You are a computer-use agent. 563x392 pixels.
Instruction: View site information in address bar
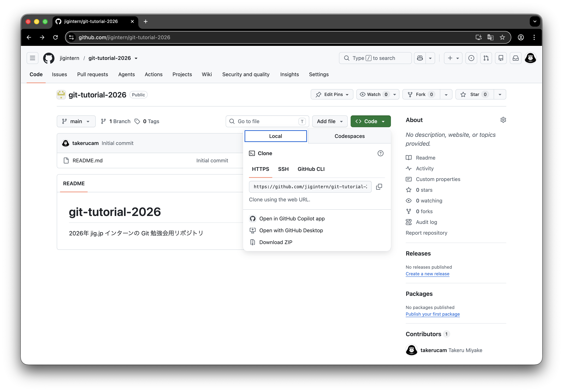71,37
